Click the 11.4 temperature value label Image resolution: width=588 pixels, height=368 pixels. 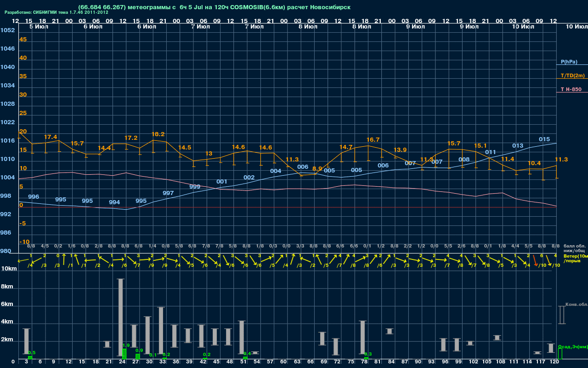[508, 159]
